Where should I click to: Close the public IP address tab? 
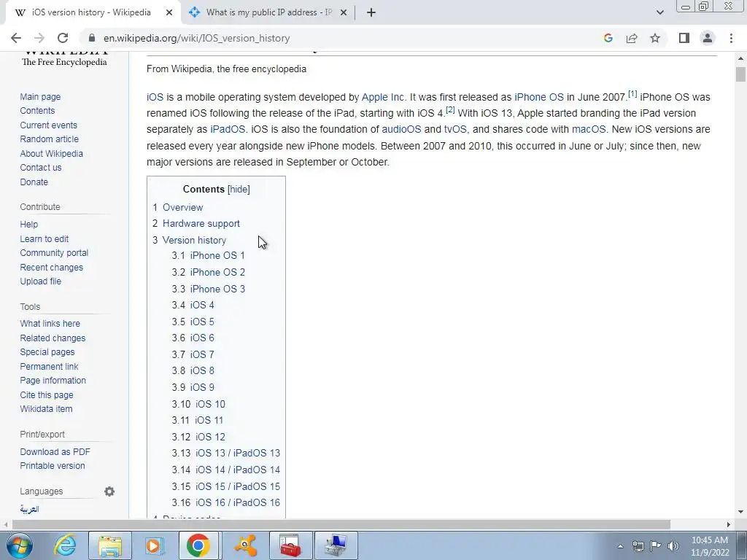(344, 13)
